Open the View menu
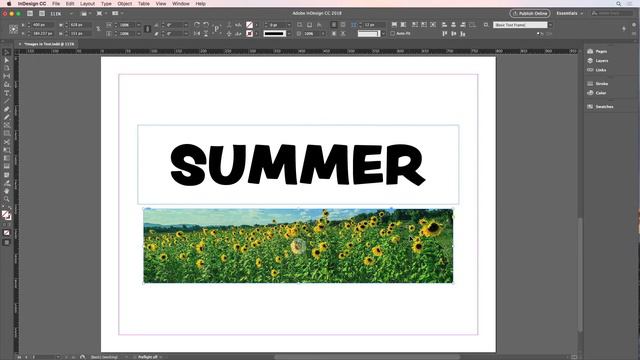Image resolution: width=640 pixels, height=360 pixels. pyautogui.click(x=161, y=4)
